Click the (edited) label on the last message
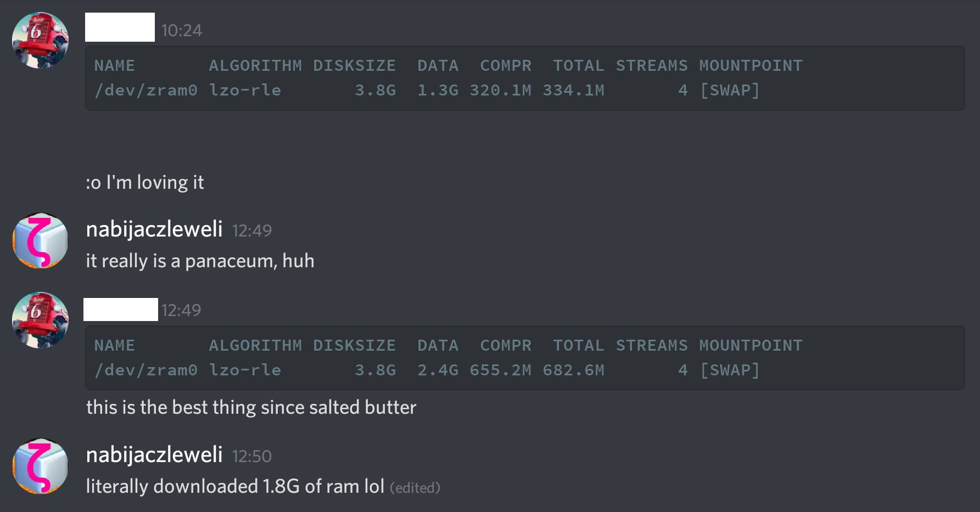The width and height of the screenshot is (980, 512). 415,488
